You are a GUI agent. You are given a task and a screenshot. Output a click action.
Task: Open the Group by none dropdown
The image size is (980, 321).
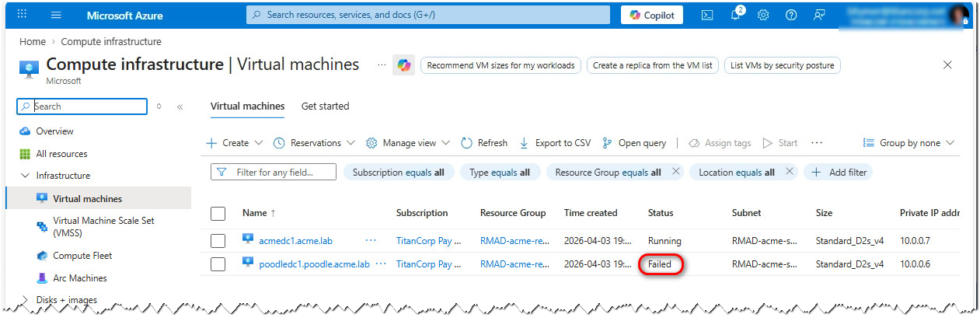point(909,143)
